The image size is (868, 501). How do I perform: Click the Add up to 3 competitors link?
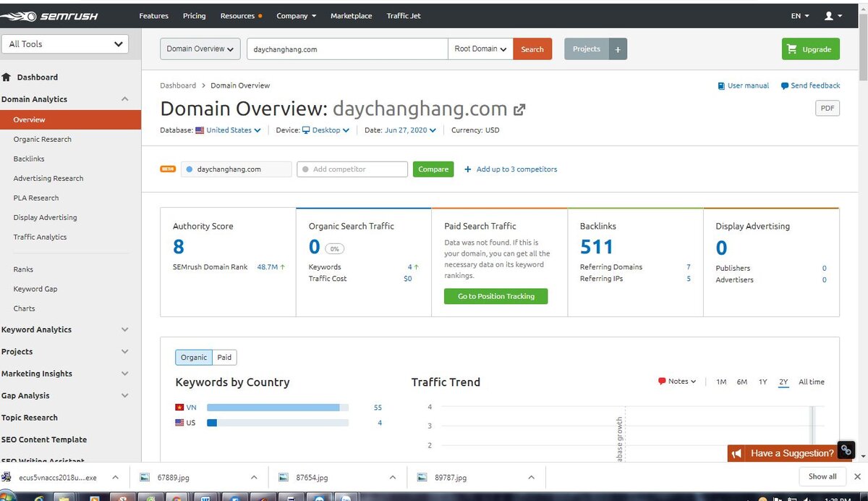click(511, 169)
